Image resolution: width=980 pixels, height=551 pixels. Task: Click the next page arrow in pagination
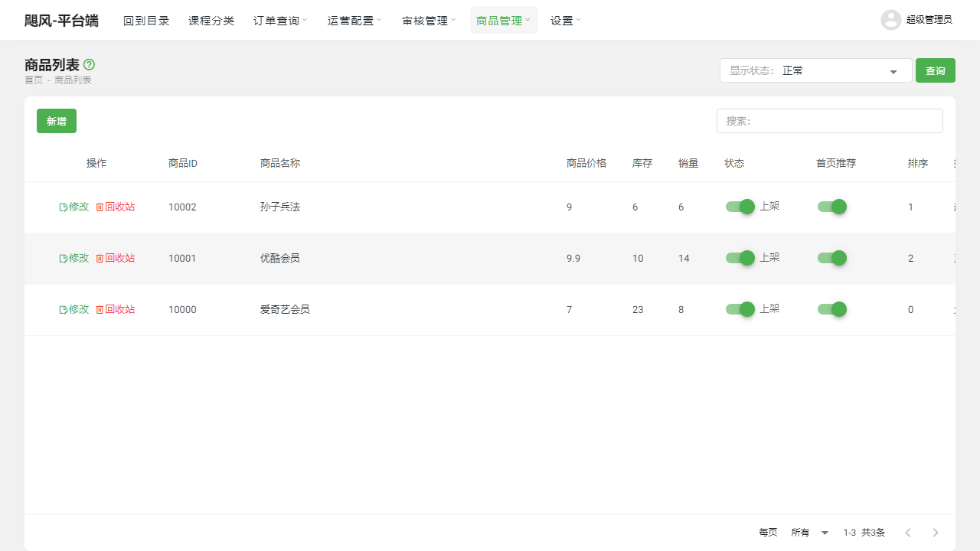[x=935, y=532]
